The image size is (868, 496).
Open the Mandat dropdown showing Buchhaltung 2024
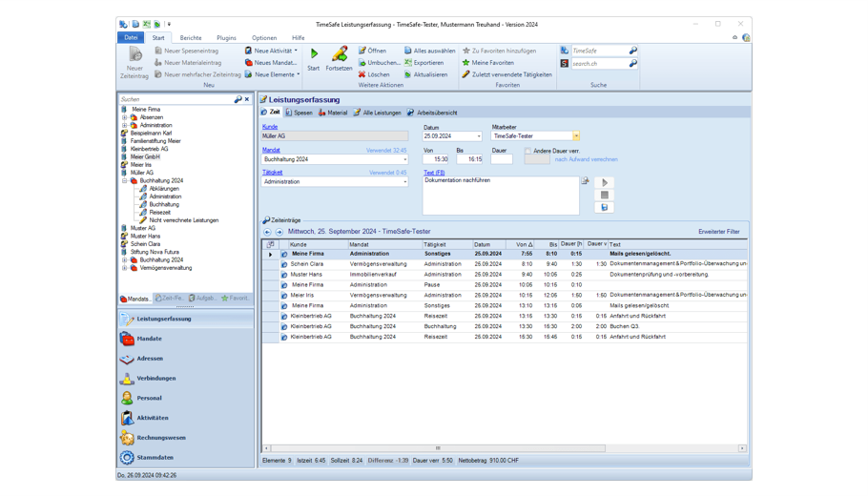tap(404, 160)
